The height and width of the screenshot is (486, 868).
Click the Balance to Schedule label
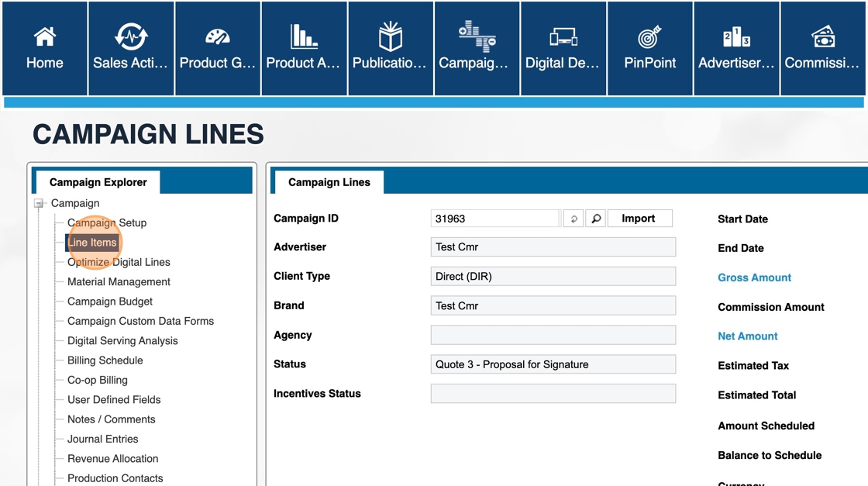(770, 455)
